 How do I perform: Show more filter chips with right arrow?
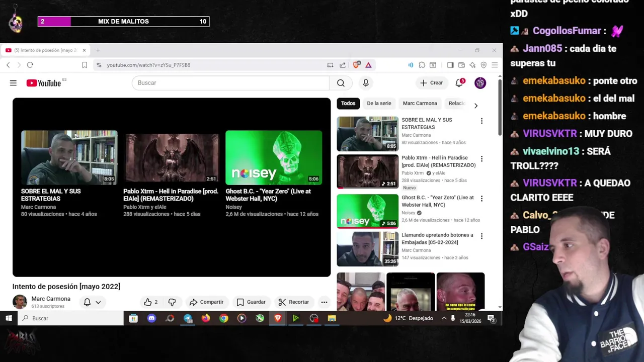point(476,106)
